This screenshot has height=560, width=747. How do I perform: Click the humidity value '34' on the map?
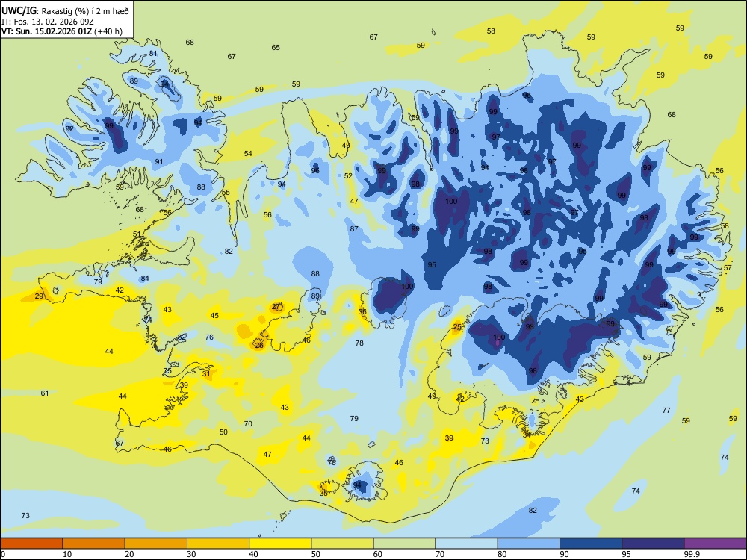(x=527, y=435)
